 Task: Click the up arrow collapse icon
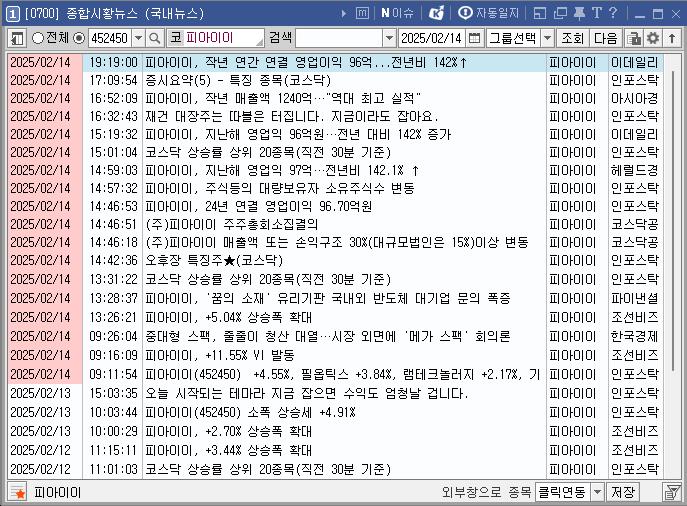pos(672,39)
